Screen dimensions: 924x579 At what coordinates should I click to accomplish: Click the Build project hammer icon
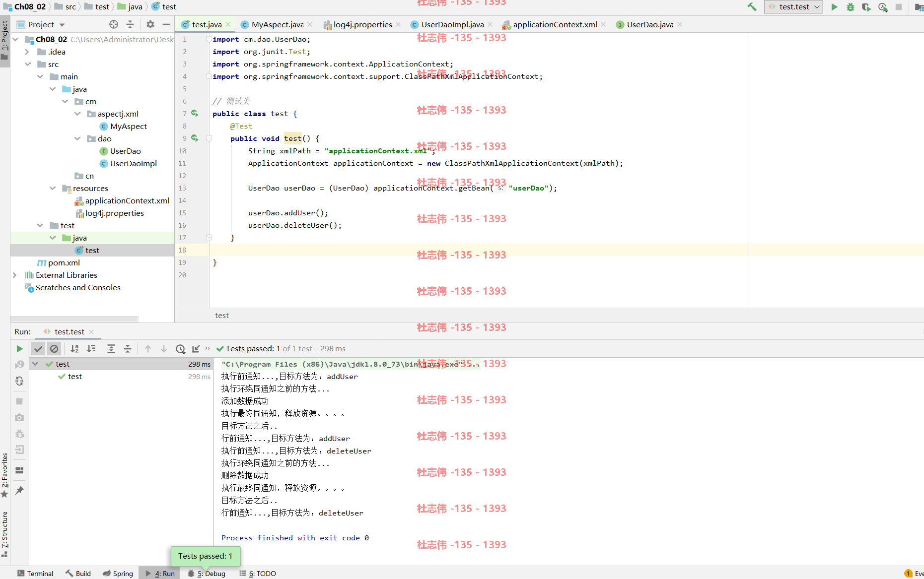pos(752,7)
